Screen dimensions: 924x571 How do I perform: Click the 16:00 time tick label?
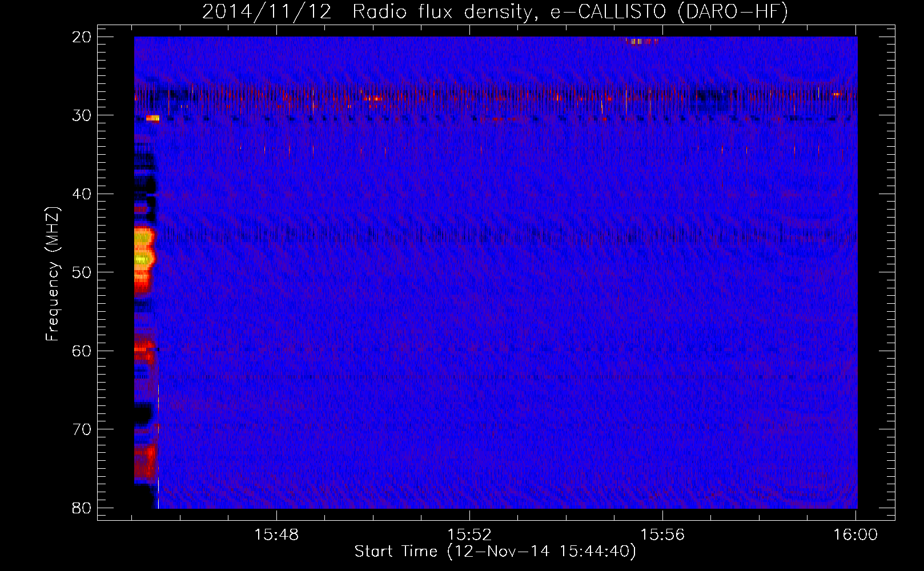(855, 534)
